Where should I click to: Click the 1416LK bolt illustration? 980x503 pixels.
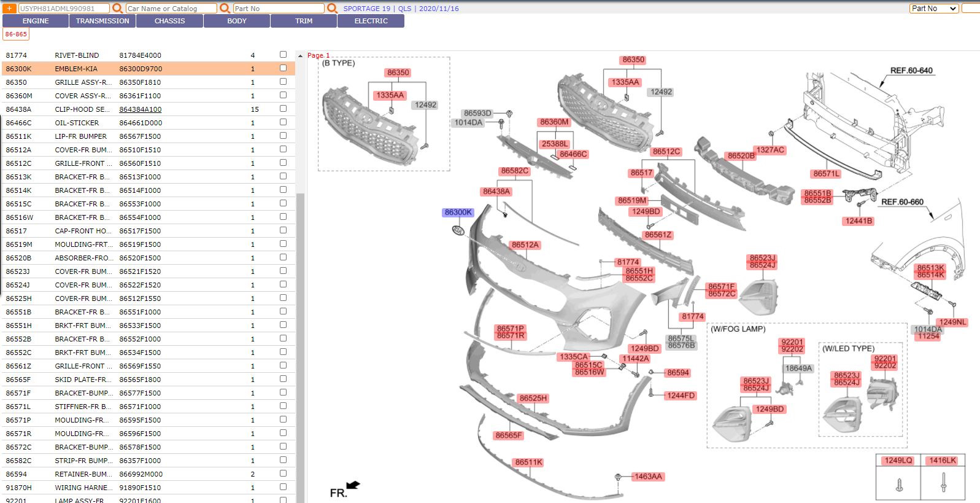coord(943,485)
